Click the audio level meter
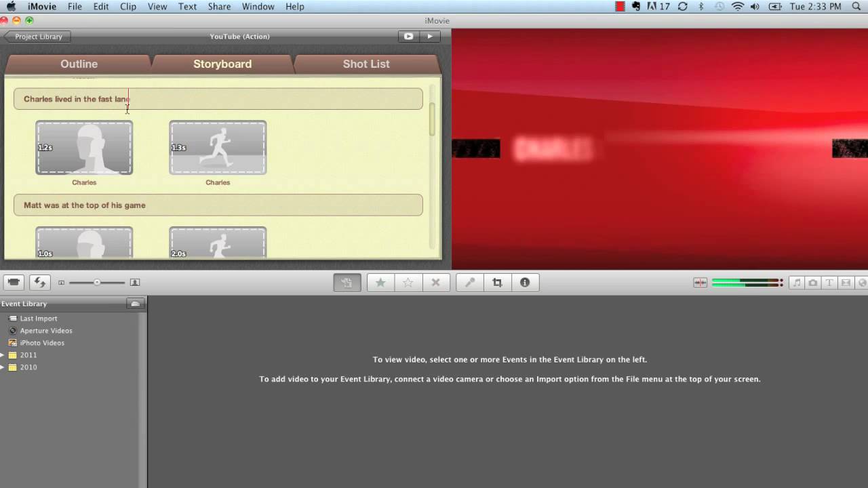Viewport: 868px width, 488px height. point(747,283)
